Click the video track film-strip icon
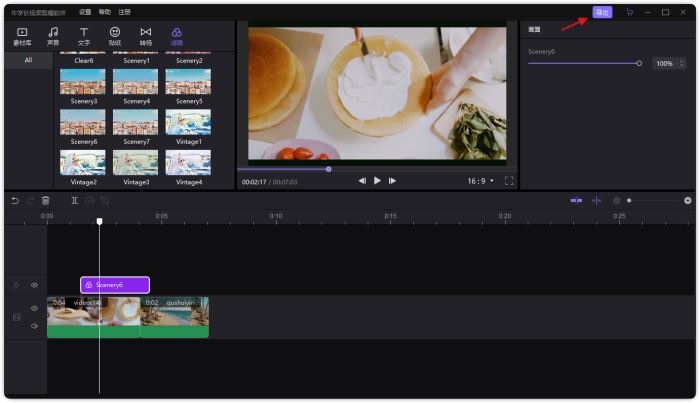700x403 pixels. coord(17,317)
